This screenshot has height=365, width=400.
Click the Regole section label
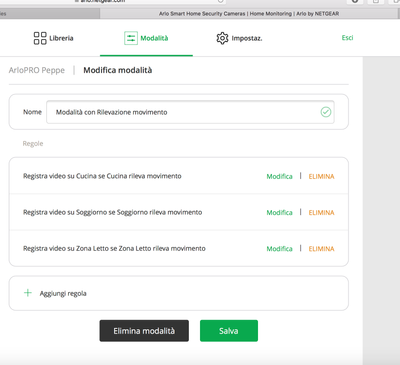click(x=33, y=143)
